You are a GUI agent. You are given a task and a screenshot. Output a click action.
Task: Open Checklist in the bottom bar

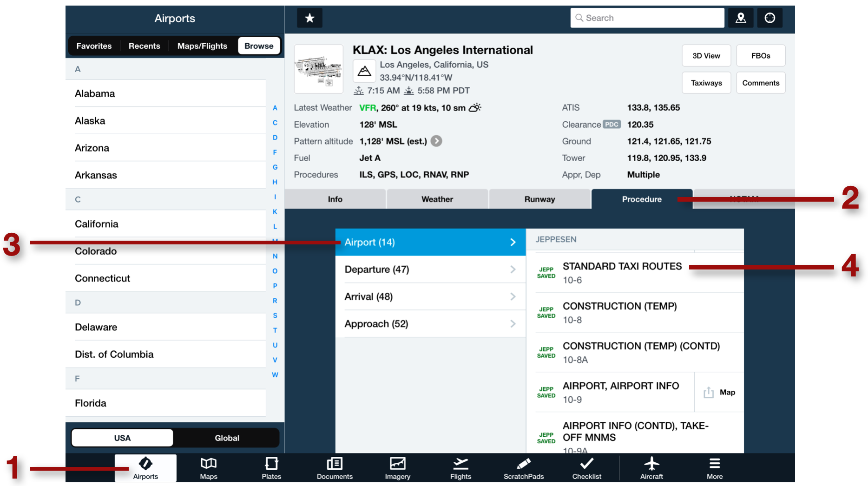587,468
